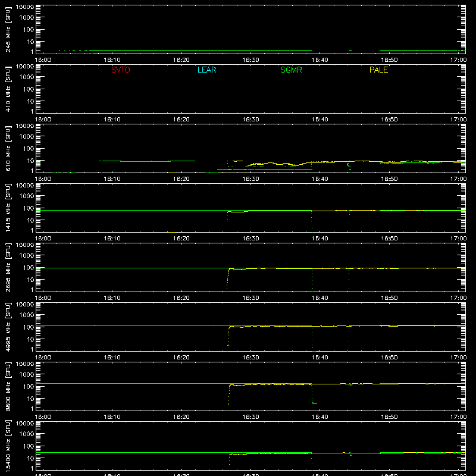Click the 16:10 time label below 245 MHz plot
476x476 pixels.
[112, 60]
